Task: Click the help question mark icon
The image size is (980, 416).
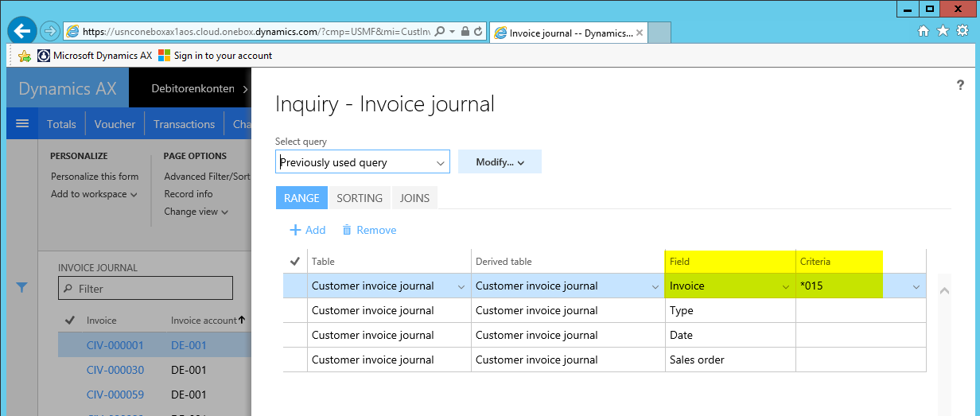Action: point(960,86)
